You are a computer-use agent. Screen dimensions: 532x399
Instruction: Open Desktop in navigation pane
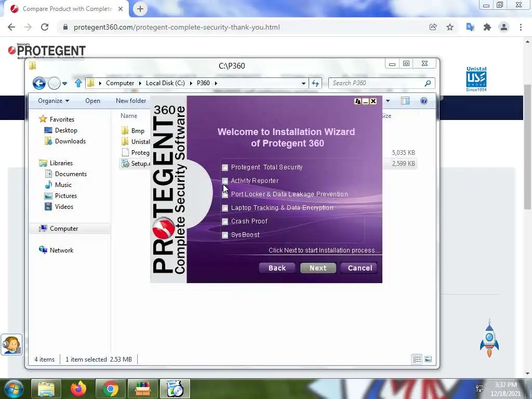point(66,130)
